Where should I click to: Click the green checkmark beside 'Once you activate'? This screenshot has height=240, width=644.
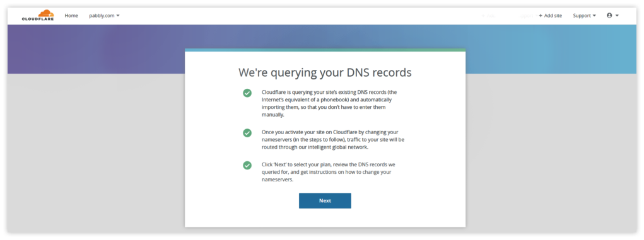(x=247, y=133)
